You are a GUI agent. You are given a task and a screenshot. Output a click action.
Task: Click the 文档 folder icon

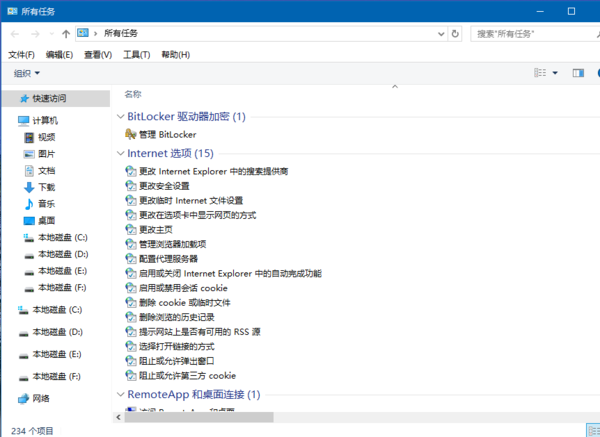(29, 171)
